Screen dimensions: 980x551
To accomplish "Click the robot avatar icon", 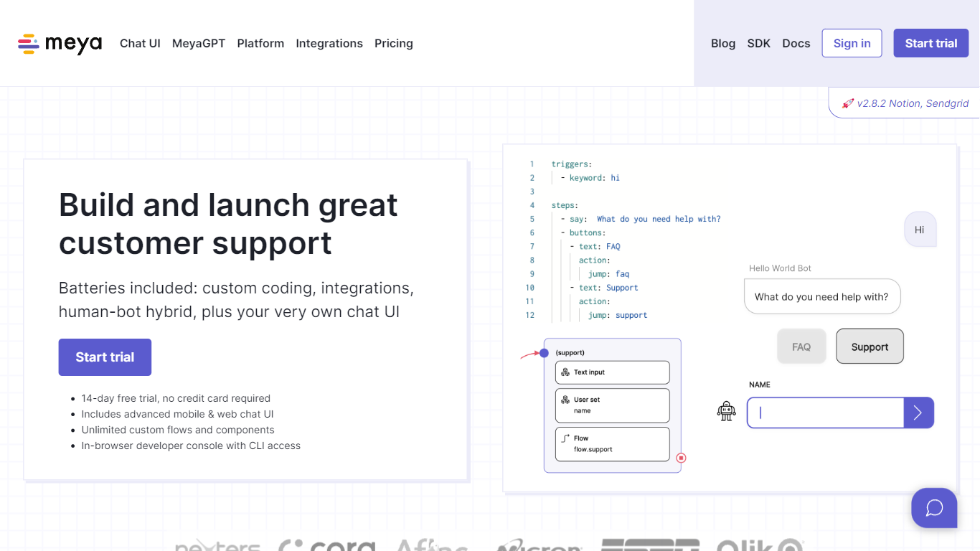I will coord(727,411).
